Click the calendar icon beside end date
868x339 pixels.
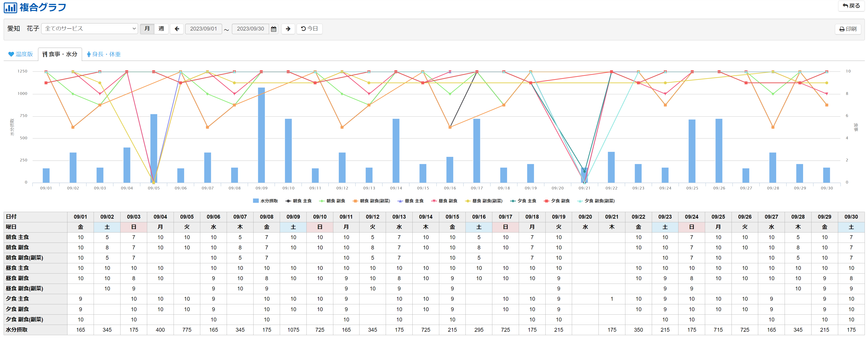click(273, 29)
